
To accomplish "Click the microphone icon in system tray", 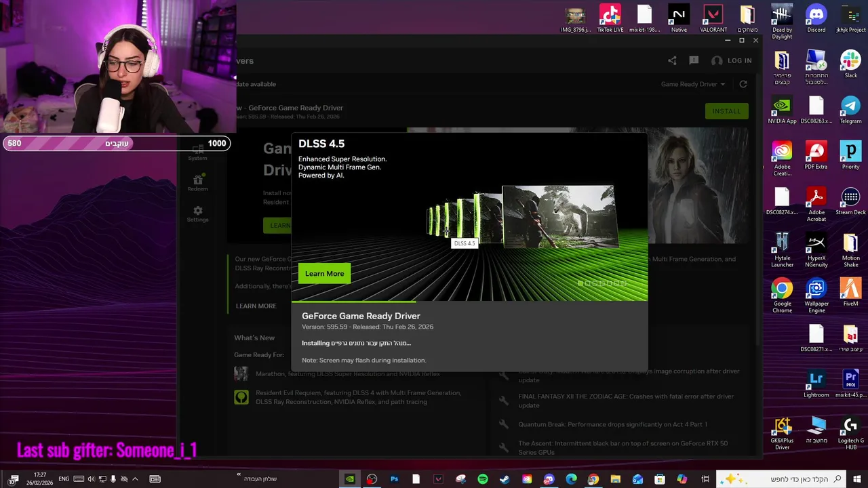I will (x=113, y=479).
